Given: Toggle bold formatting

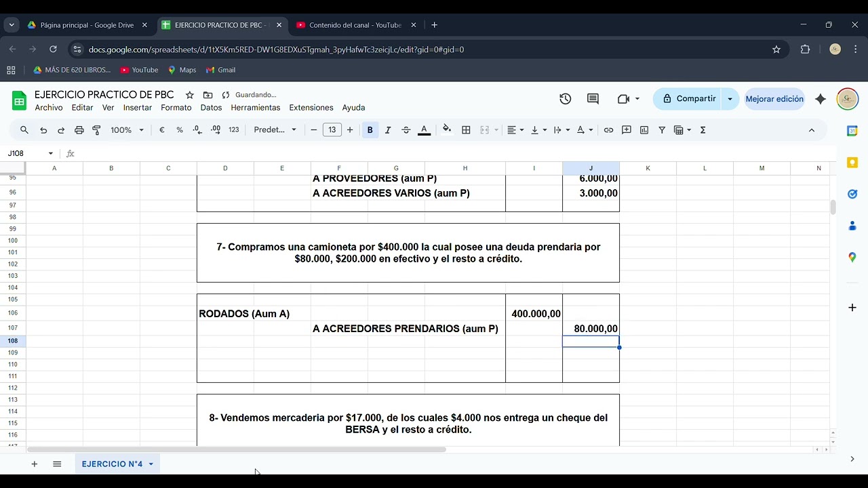Looking at the screenshot, I should point(370,130).
